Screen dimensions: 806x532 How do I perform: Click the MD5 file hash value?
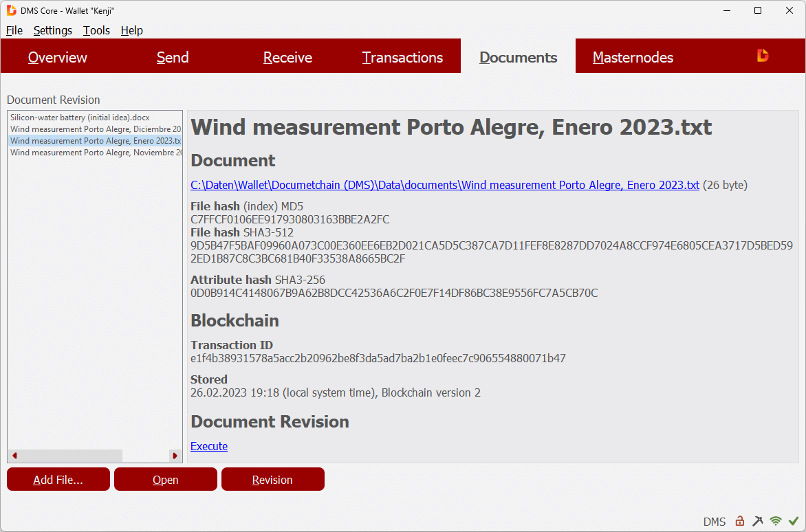click(x=290, y=220)
